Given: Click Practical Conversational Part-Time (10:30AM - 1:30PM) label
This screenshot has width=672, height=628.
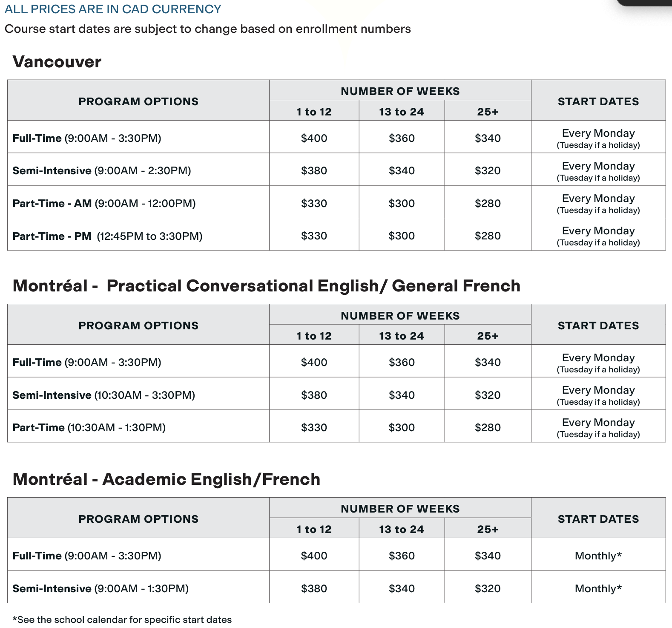Looking at the screenshot, I should pos(89,427).
